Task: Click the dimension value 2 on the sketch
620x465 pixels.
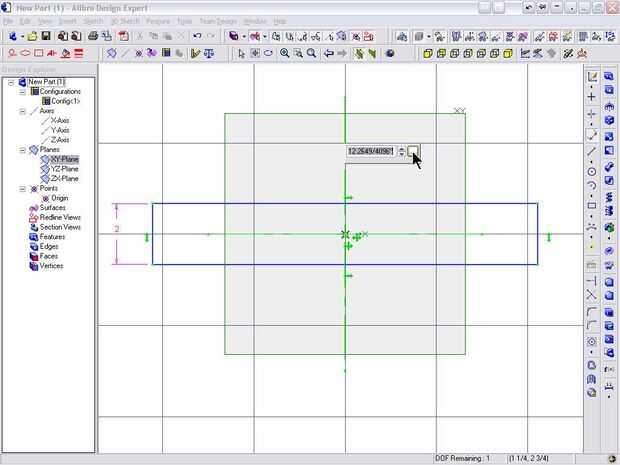Action: [x=117, y=229]
